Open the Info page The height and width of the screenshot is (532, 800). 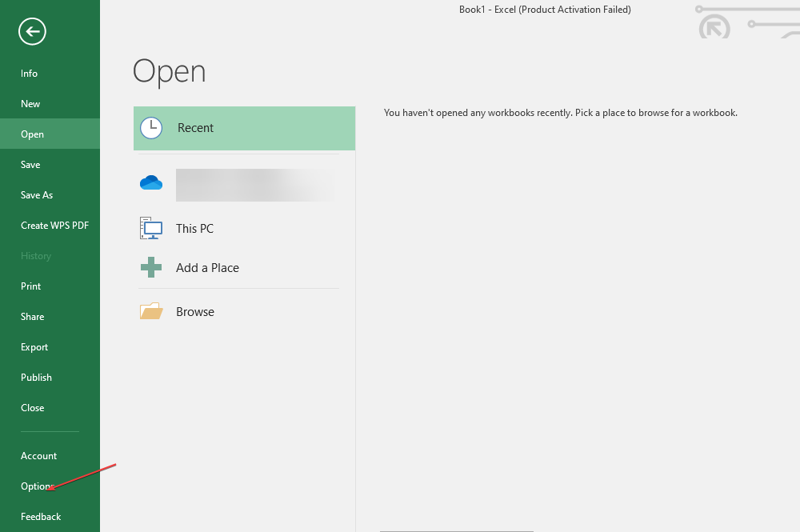point(50,74)
